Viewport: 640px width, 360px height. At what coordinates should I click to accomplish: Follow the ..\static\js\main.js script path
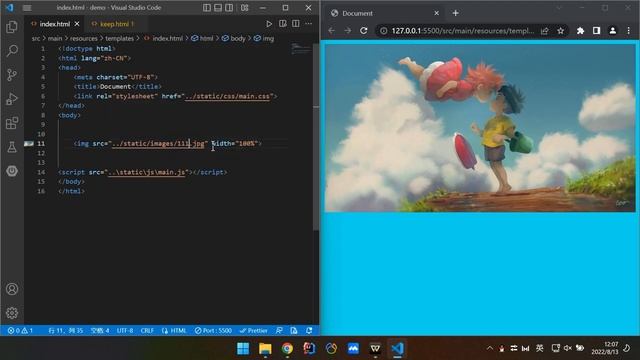pos(147,172)
